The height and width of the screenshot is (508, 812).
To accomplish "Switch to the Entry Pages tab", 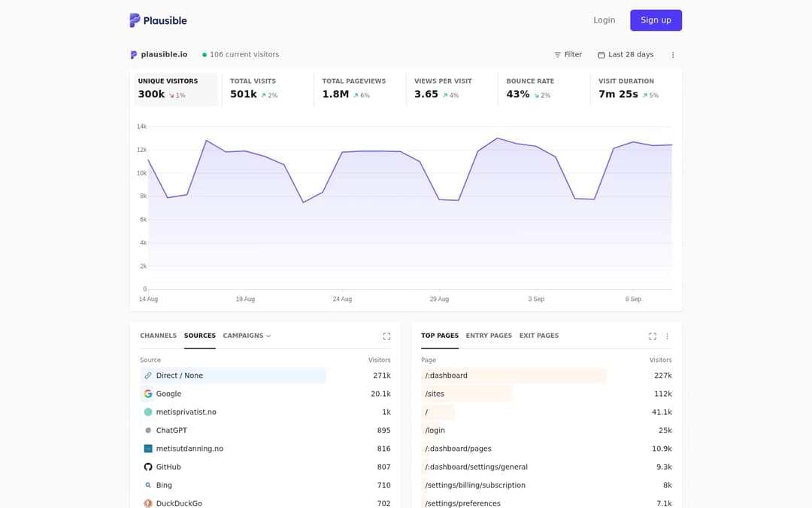I will point(489,336).
